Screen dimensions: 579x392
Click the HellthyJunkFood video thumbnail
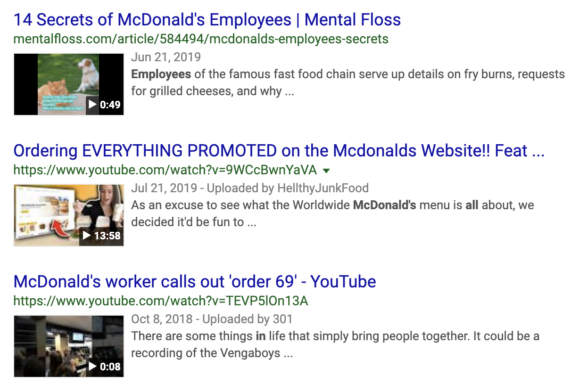click(x=68, y=215)
